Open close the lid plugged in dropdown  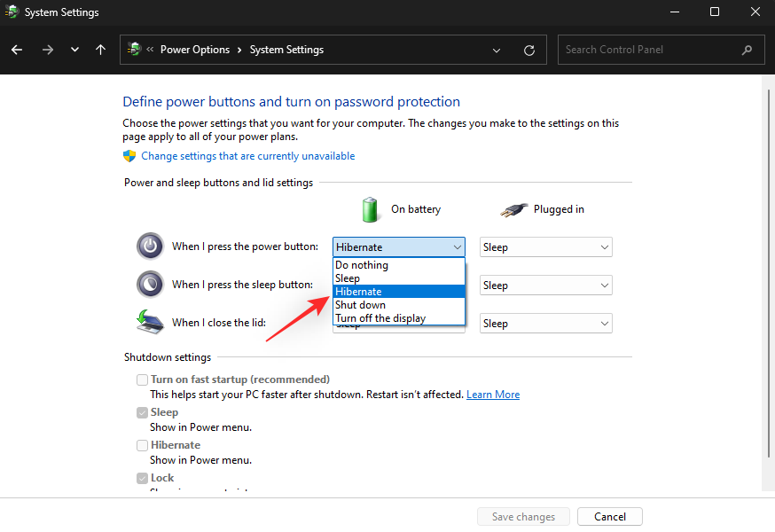tap(545, 323)
